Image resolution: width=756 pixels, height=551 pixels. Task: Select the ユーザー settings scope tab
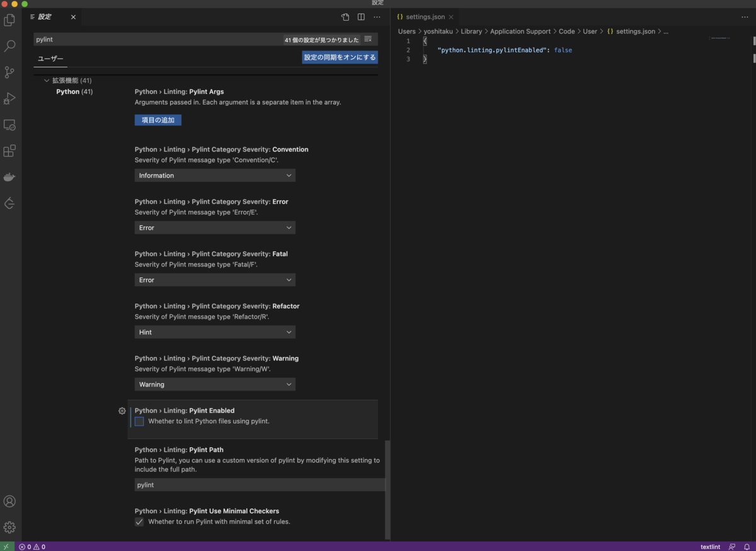50,59
